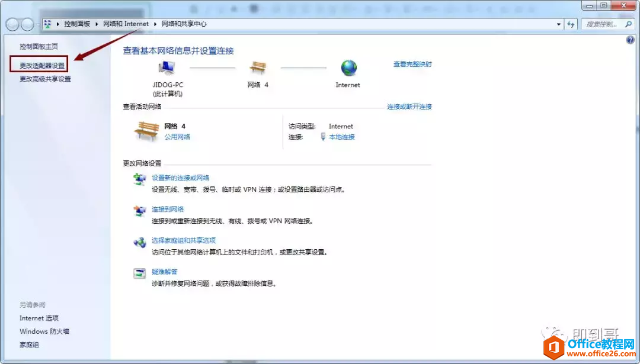Open 更改适配器设置

[x=42, y=65]
